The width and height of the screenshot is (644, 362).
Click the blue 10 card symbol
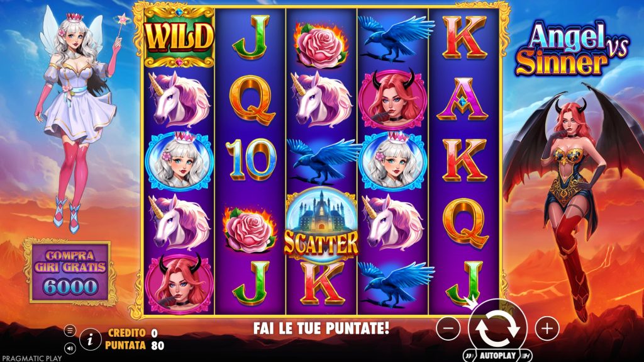pyautogui.click(x=250, y=160)
